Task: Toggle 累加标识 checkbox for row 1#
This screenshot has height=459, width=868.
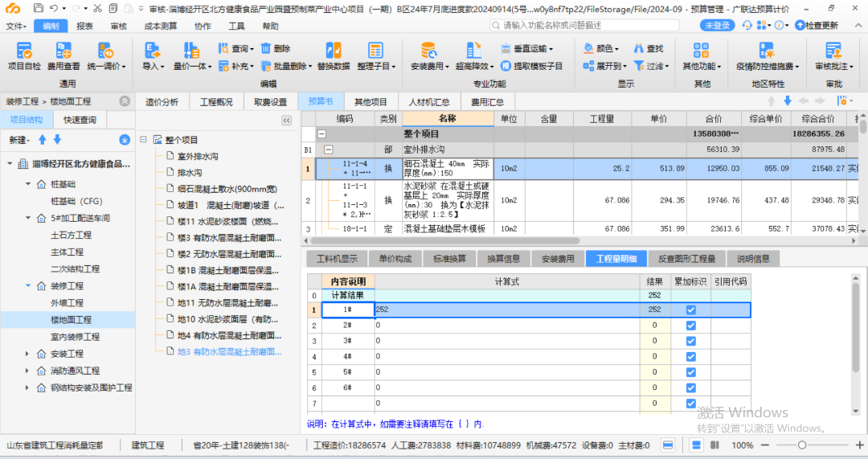Action: (x=690, y=310)
